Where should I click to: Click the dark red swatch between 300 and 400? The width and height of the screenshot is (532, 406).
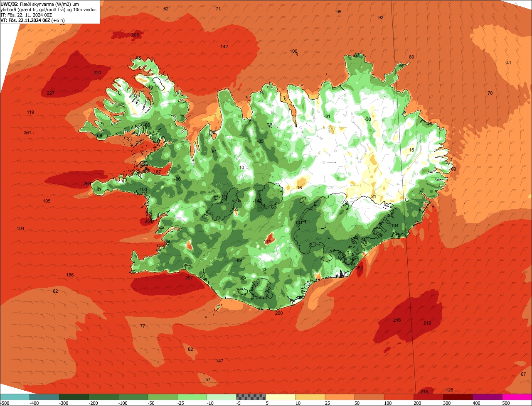point(458,397)
